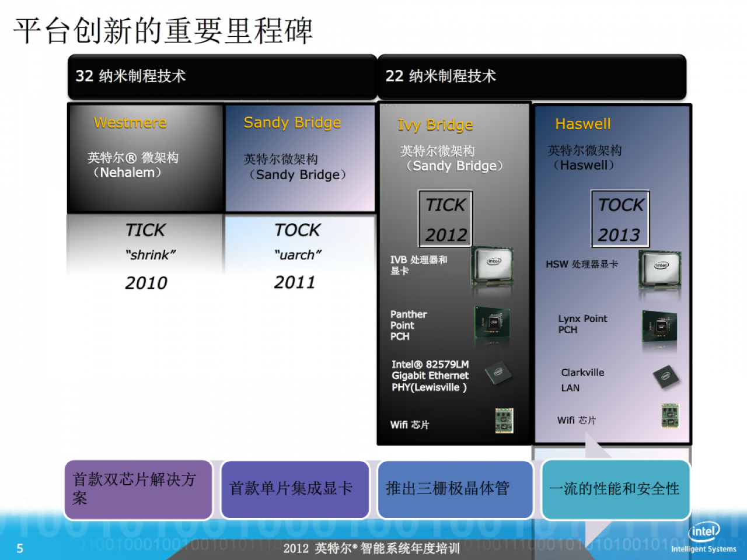Click the year 2010
The image size is (747, 560).
click(x=146, y=283)
